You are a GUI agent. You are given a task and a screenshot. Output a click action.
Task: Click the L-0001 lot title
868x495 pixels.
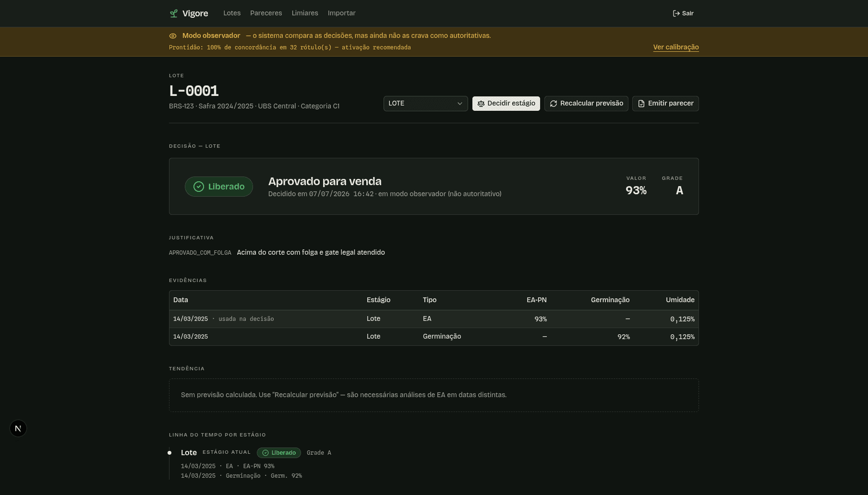pos(194,91)
